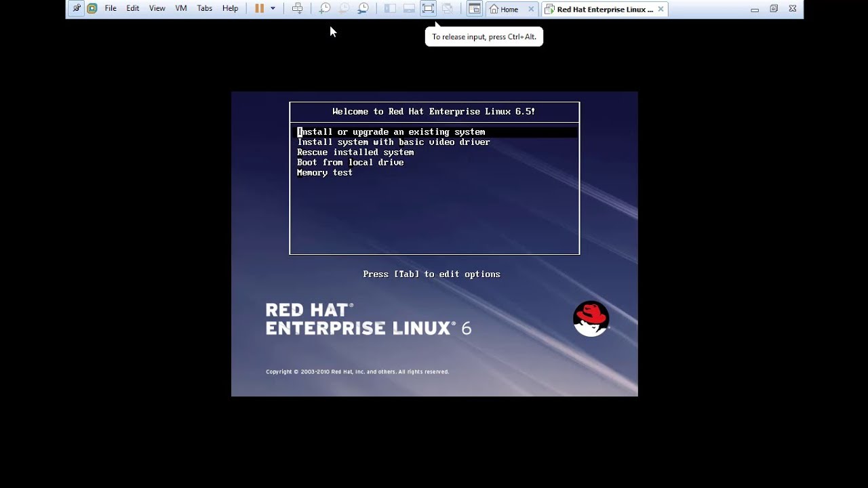
Task: Open the Edit menu
Action: pos(133,9)
